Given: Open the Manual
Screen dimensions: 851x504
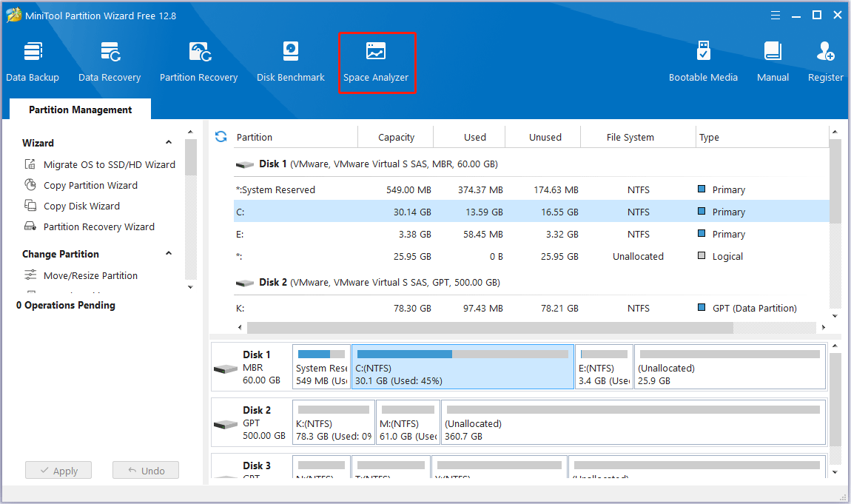Looking at the screenshot, I should [773, 62].
